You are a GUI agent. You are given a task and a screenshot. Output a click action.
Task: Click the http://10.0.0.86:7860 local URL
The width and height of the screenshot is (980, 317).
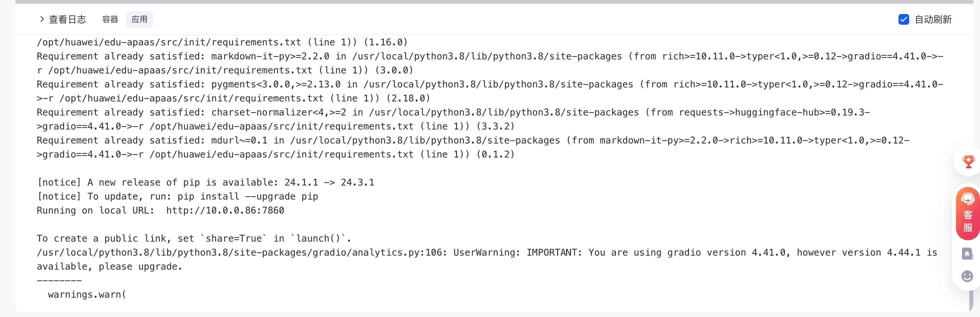coord(225,211)
